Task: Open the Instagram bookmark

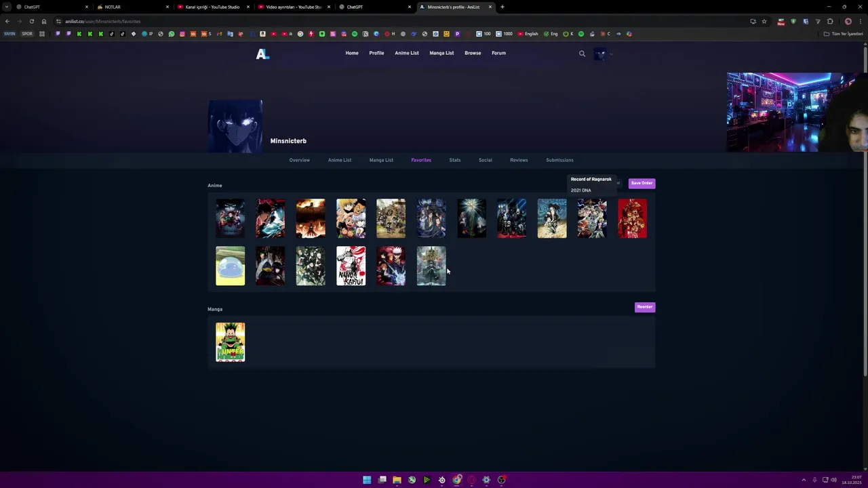Action: [x=182, y=34]
